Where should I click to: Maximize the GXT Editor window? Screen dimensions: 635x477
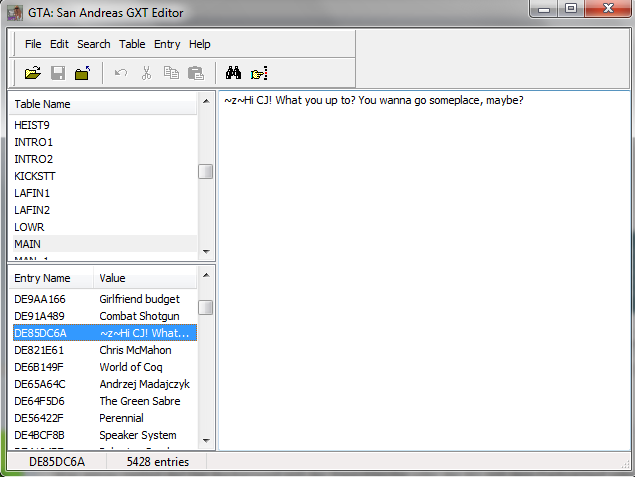(x=571, y=9)
